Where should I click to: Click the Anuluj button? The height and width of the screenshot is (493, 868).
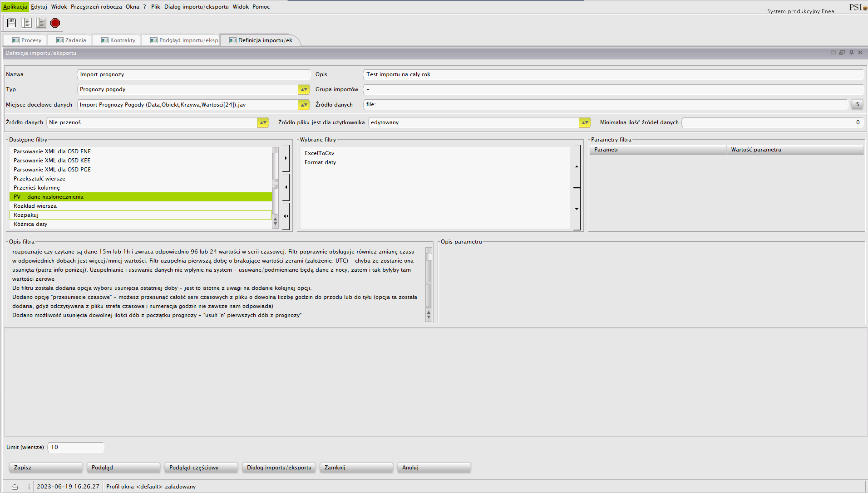tap(434, 468)
